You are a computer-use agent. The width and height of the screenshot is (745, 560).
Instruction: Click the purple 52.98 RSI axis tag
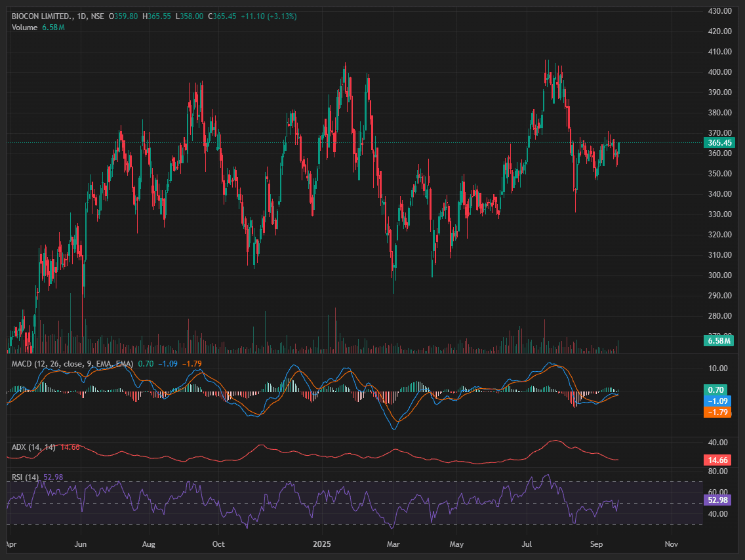[717, 500]
